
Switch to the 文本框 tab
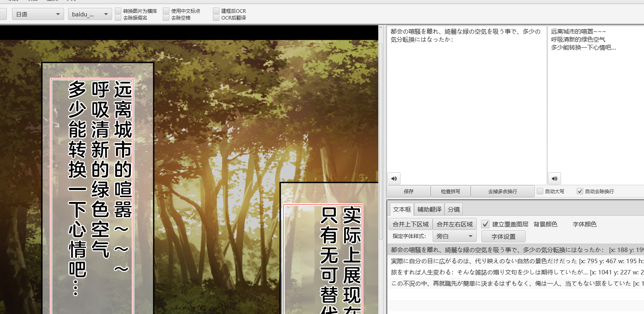click(402, 209)
